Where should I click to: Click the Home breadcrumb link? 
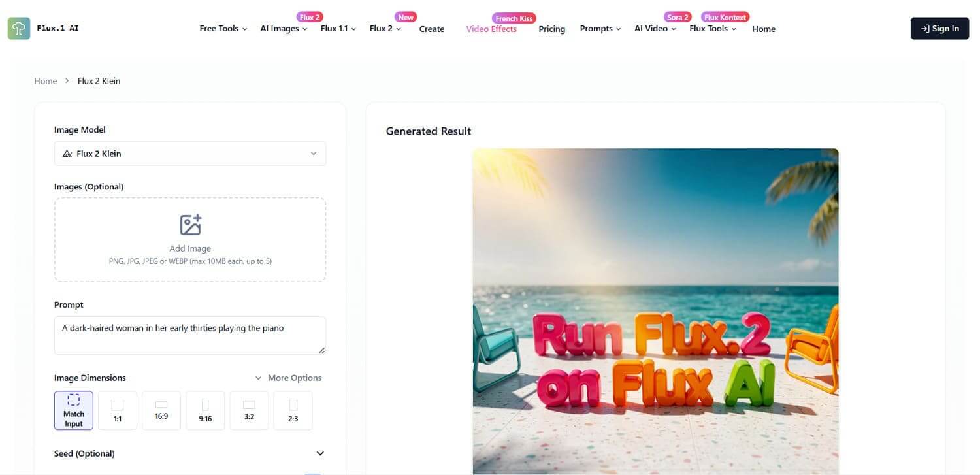[x=45, y=80]
